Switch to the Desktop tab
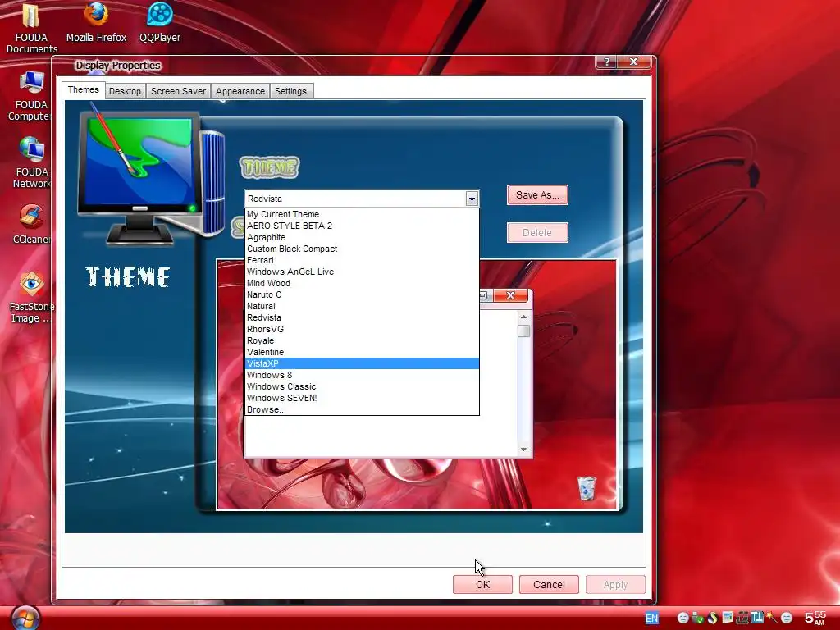Image resolution: width=840 pixels, height=630 pixels. [125, 91]
